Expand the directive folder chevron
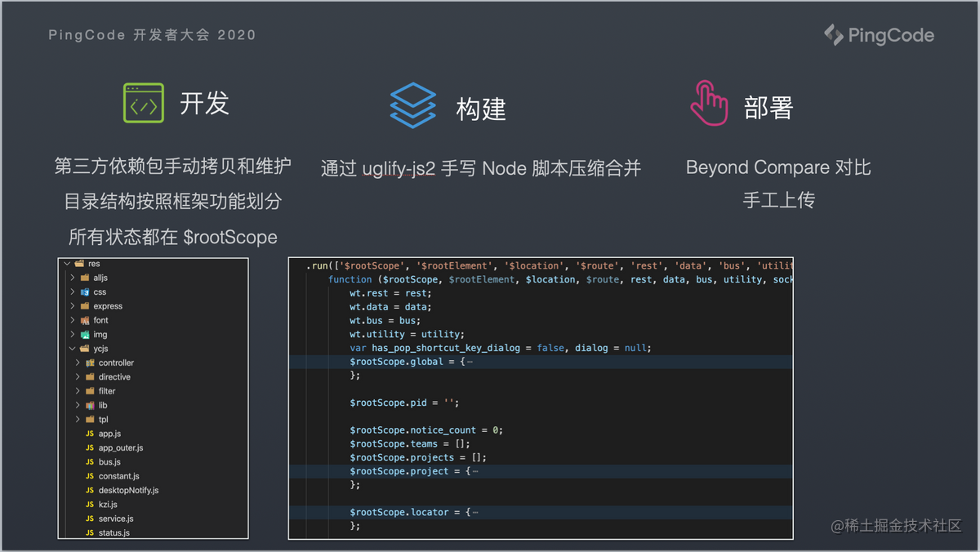Viewport: 980px width, 552px height. (x=78, y=376)
